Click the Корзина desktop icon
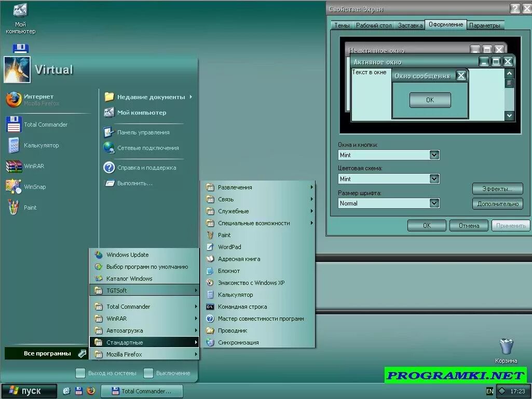 point(506,351)
